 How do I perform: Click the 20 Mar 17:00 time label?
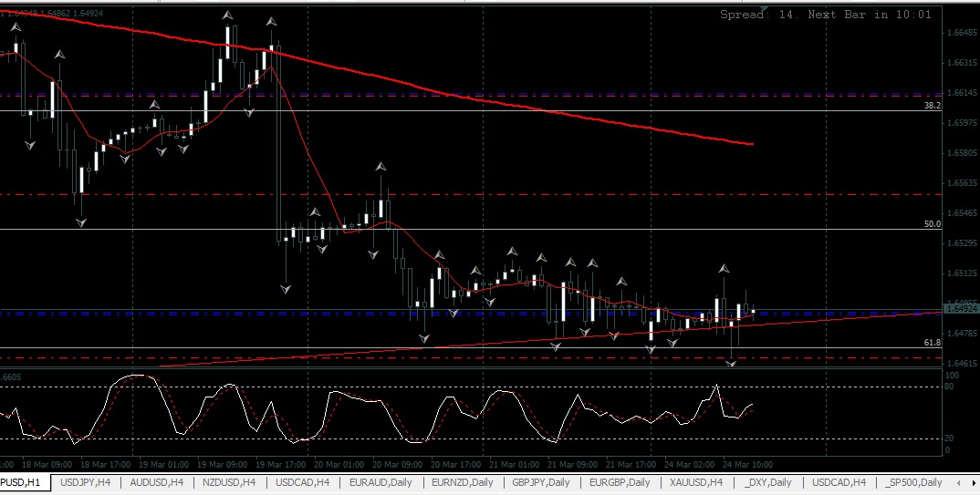(x=455, y=464)
